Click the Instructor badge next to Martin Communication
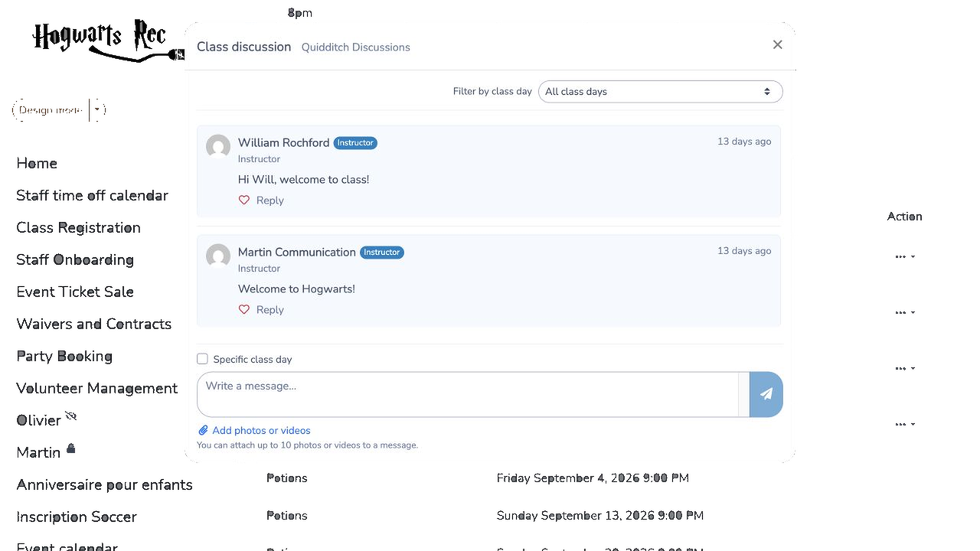Screen dimensions: 980x551 pos(381,253)
